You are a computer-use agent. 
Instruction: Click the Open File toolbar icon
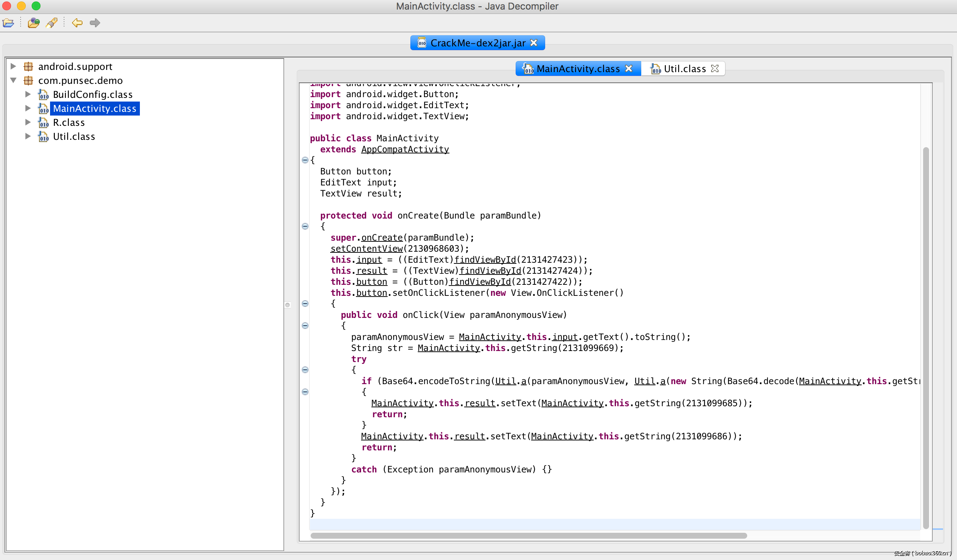[8, 23]
